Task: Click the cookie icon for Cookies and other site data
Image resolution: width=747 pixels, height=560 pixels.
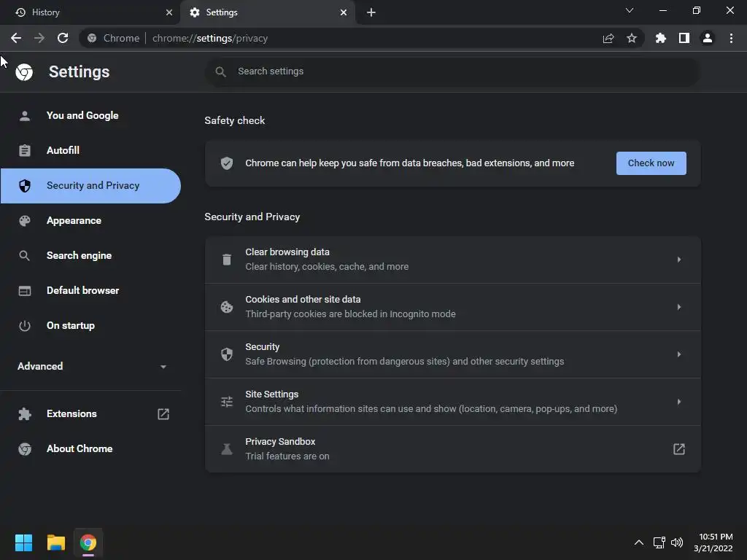Action: pos(227,307)
